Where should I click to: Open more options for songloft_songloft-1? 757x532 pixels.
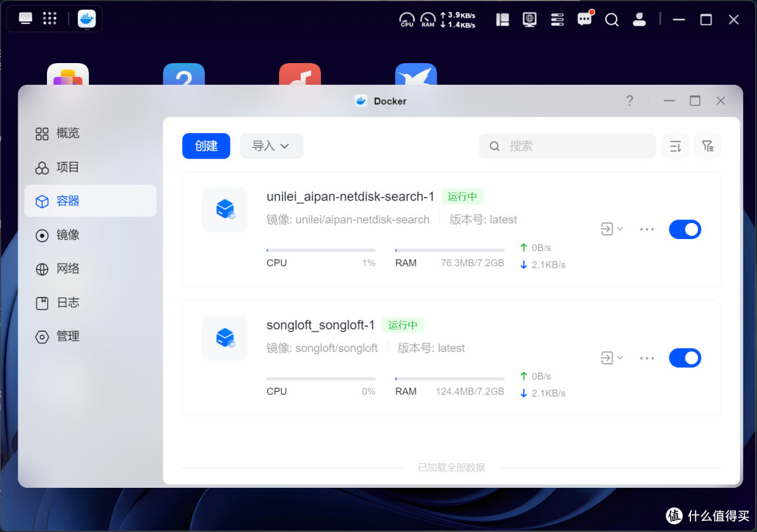click(647, 358)
